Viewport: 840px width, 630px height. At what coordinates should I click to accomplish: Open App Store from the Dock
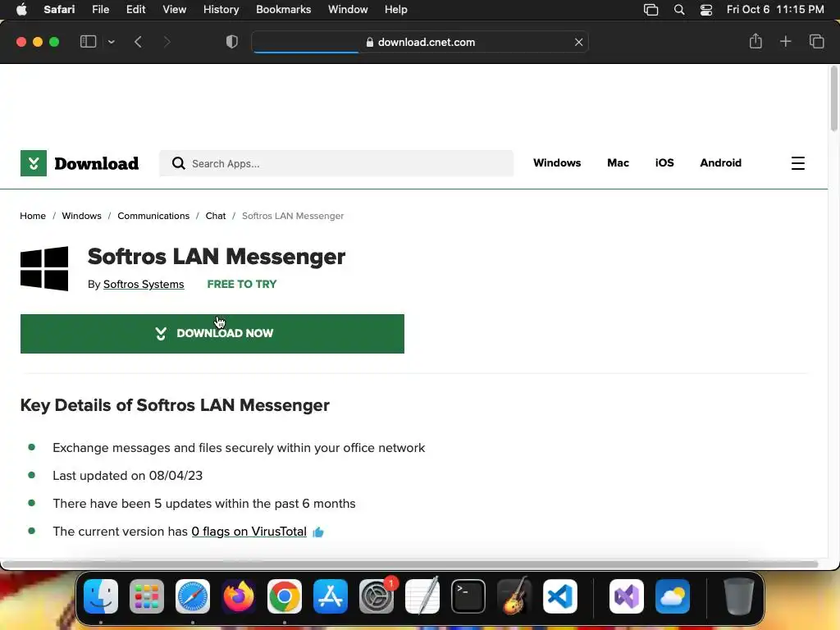coord(331,596)
